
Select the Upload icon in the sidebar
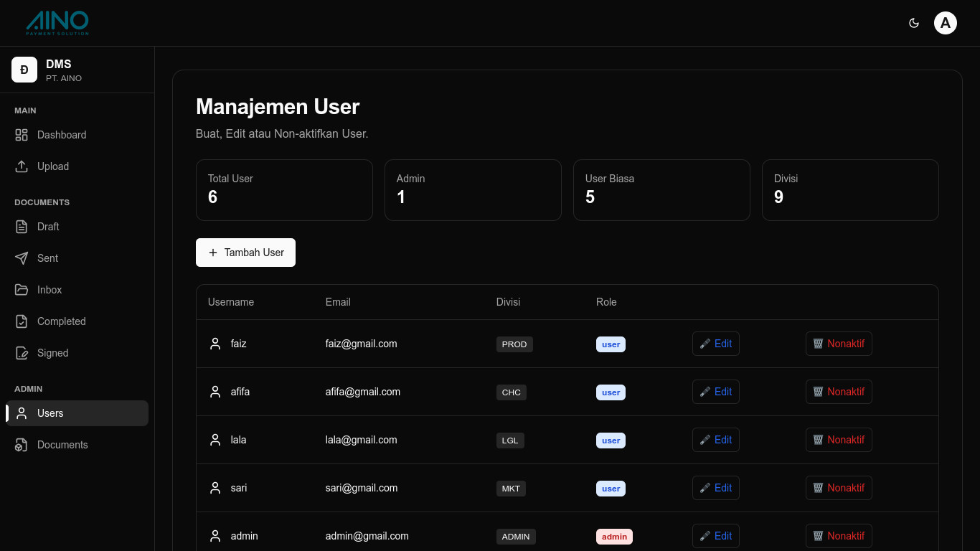(x=22, y=166)
